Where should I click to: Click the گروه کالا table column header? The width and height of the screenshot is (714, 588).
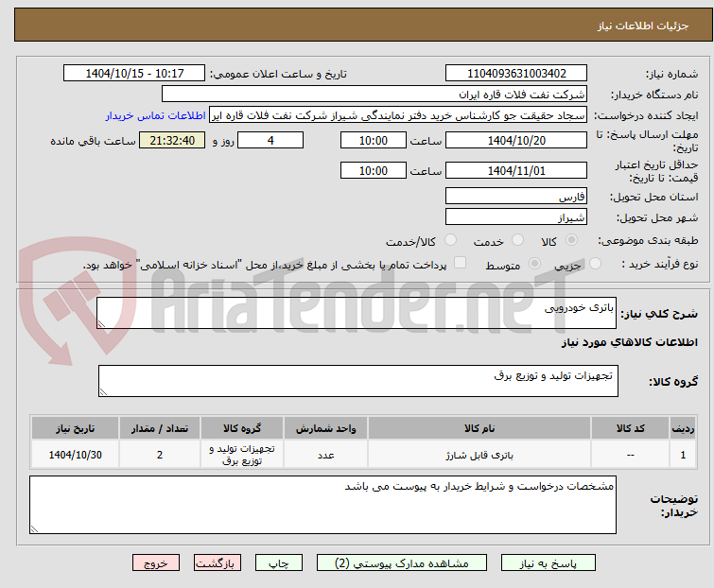(242, 428)
